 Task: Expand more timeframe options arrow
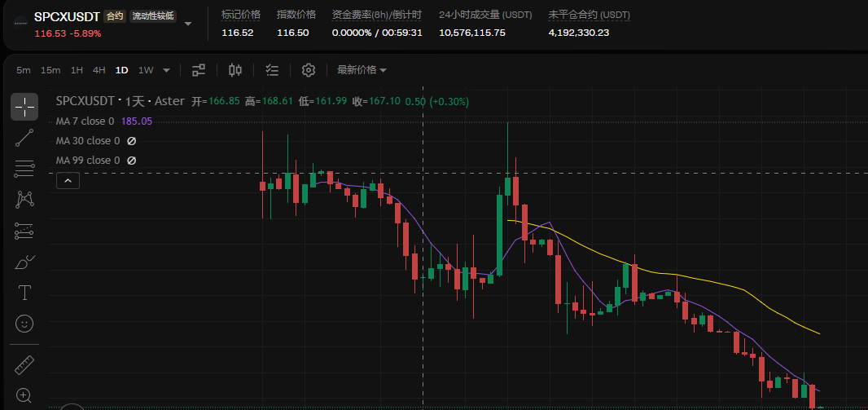pyautogui.click(x=167, y=70)
